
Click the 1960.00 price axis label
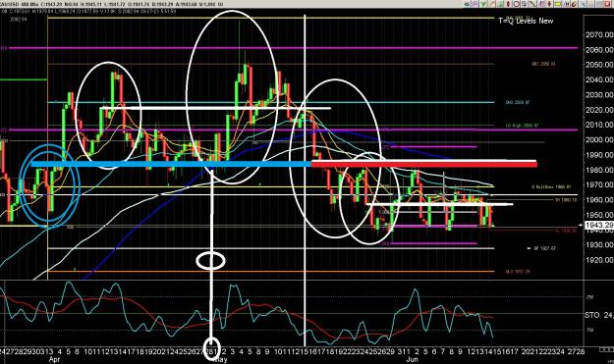pyautogui.click(x=599, y=200)
